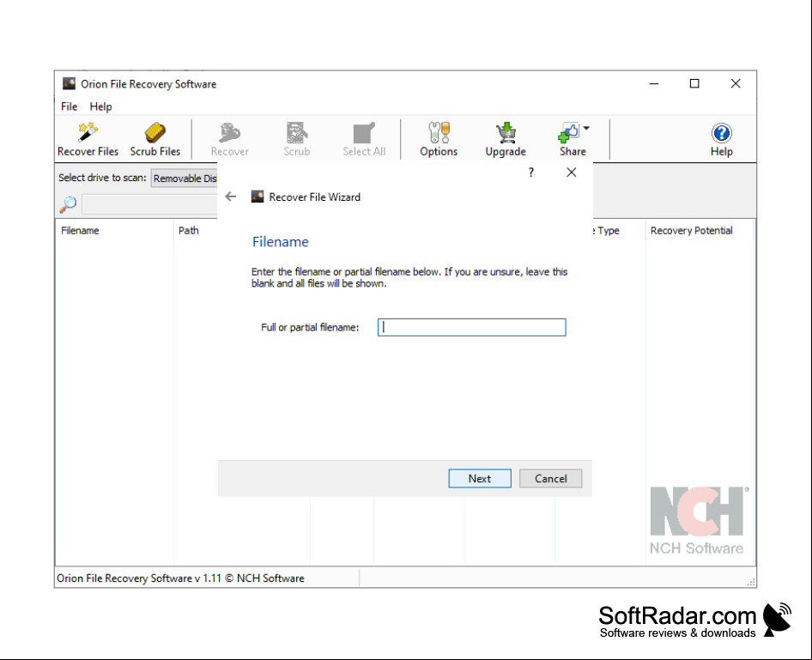The width and height of the screenshot is (812, 660).
Task: Minimize the Orion File Recovery window
Action: [654, 84]
